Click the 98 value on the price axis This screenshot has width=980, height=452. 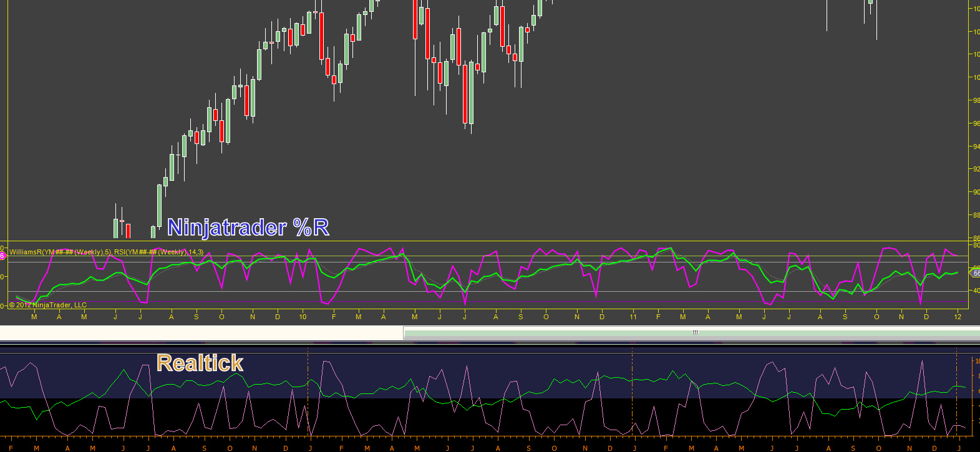[976, 100]
